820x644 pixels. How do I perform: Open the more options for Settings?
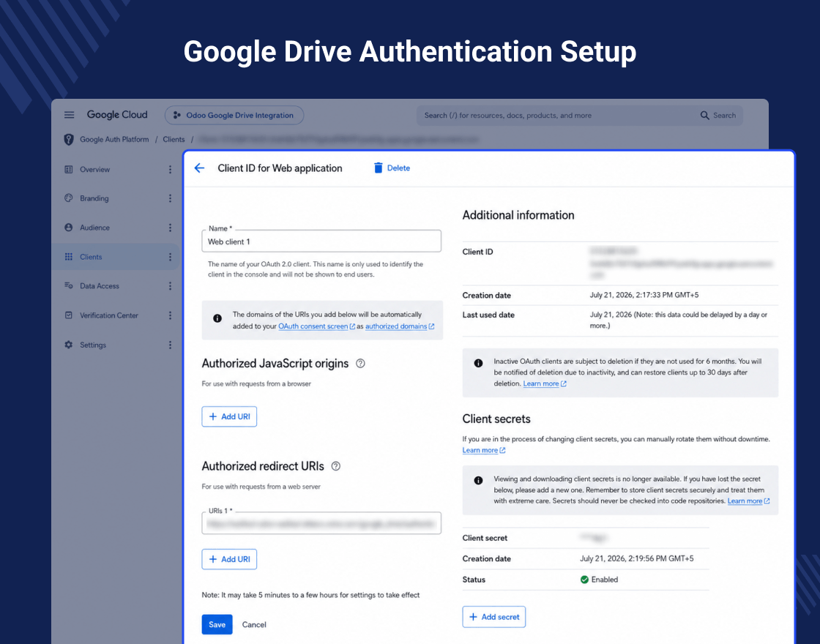[x=170, y=345]
